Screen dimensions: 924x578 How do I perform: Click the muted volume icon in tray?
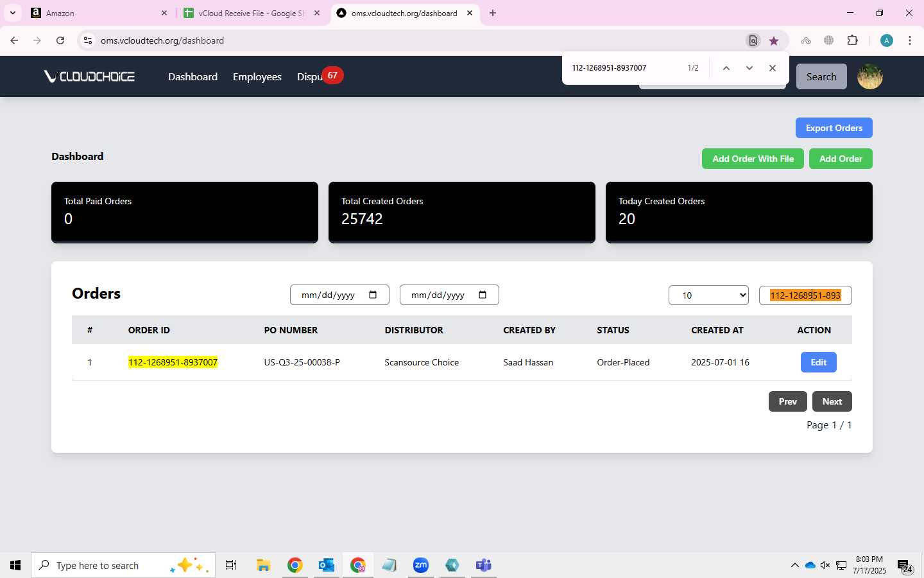pyautogui.click(x=825, y=565)
